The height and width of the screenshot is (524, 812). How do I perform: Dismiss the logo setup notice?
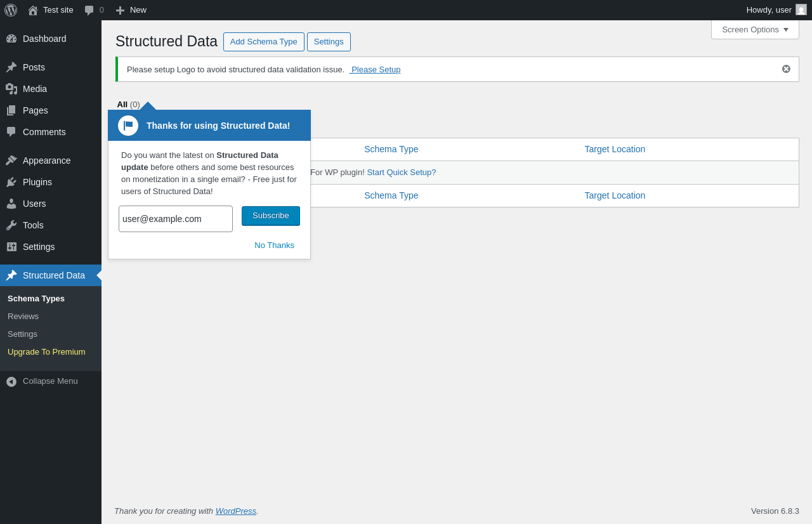coord(786,69)
